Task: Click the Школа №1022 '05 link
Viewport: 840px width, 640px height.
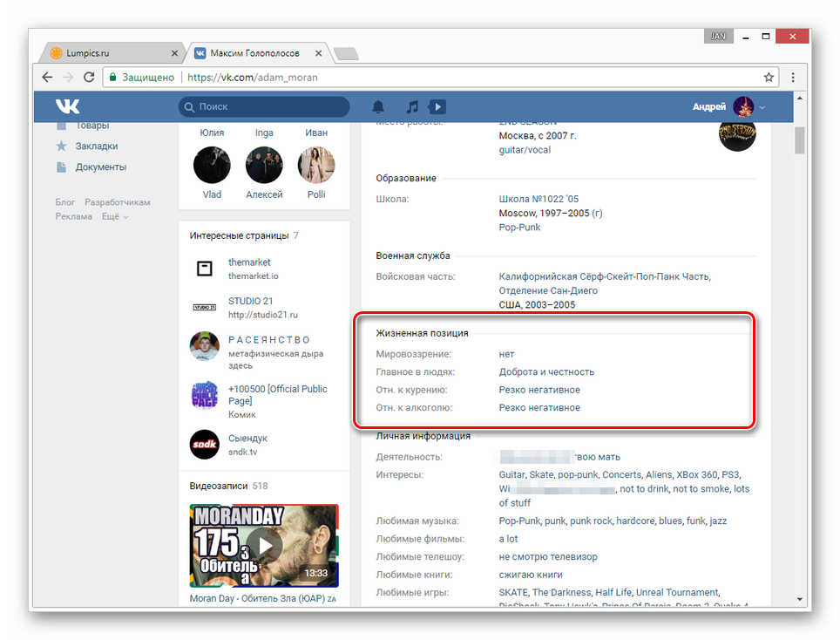Action: (538, 199)
